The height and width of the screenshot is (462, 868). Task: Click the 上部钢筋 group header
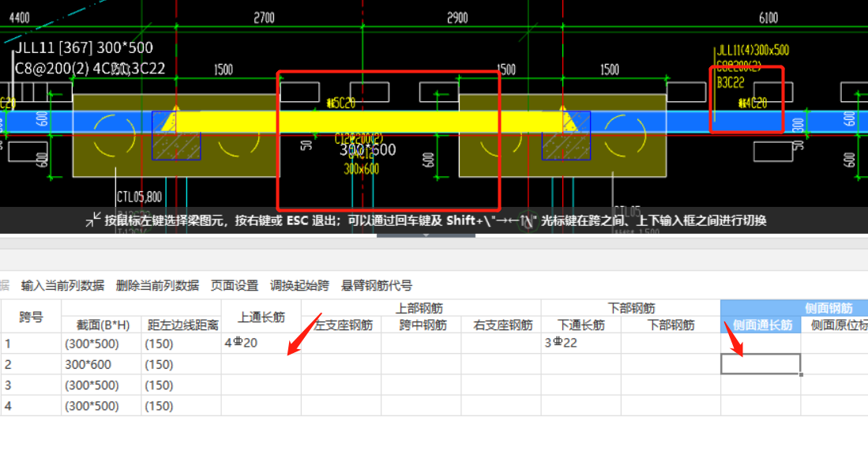(x=421, y=308)
